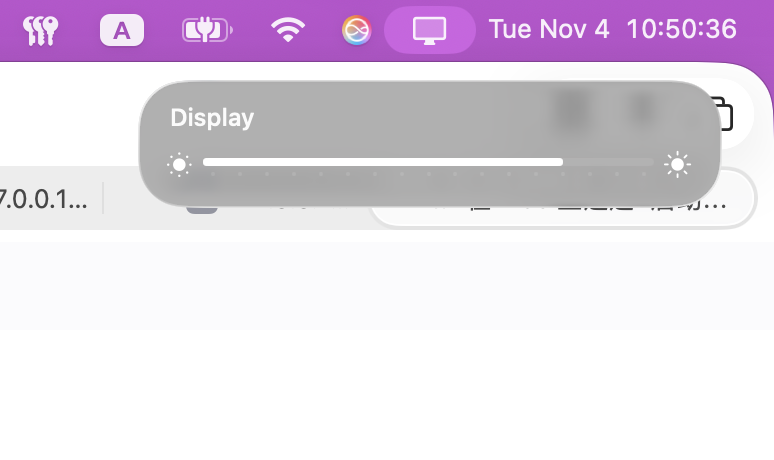Click the bright sun icon for maximum brightness
The image size is (774, 460).
(x=677, y=164)
